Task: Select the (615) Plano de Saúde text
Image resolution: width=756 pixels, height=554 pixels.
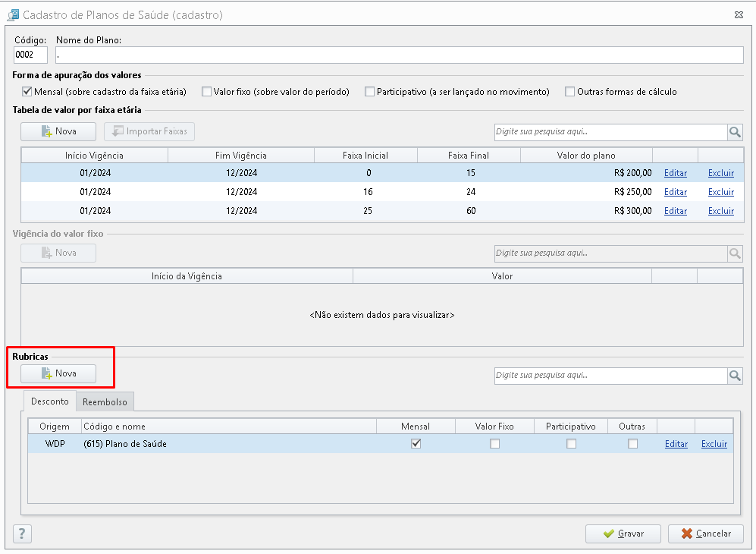Action: click(x=125, y=443)
